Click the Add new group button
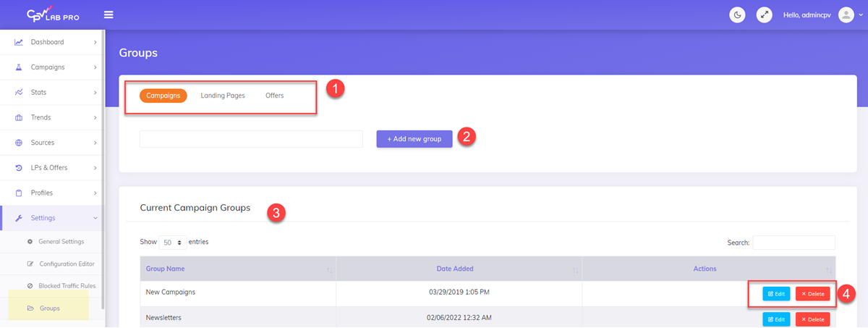This screenshot has height=328, width=868. (x=414, y=139)
